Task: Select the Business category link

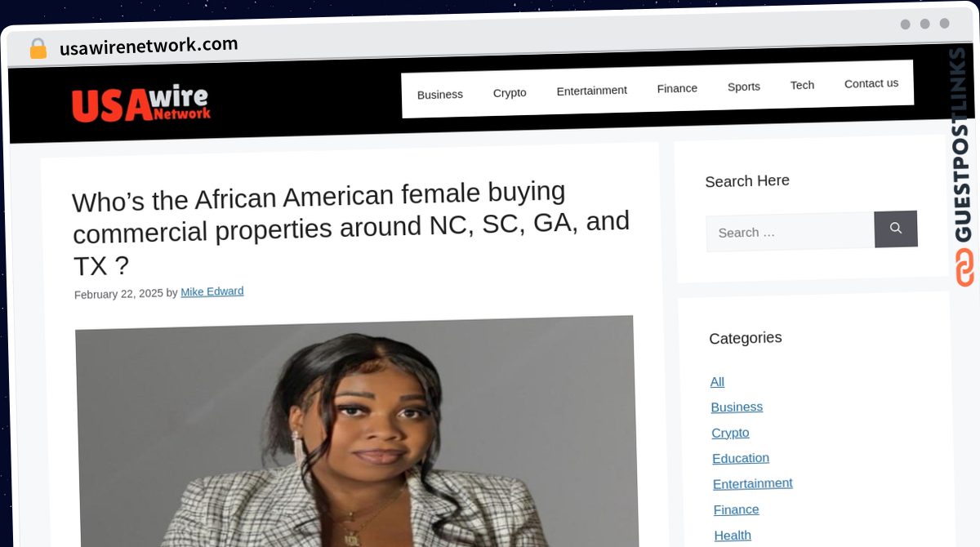Action: tap(737, 407)
